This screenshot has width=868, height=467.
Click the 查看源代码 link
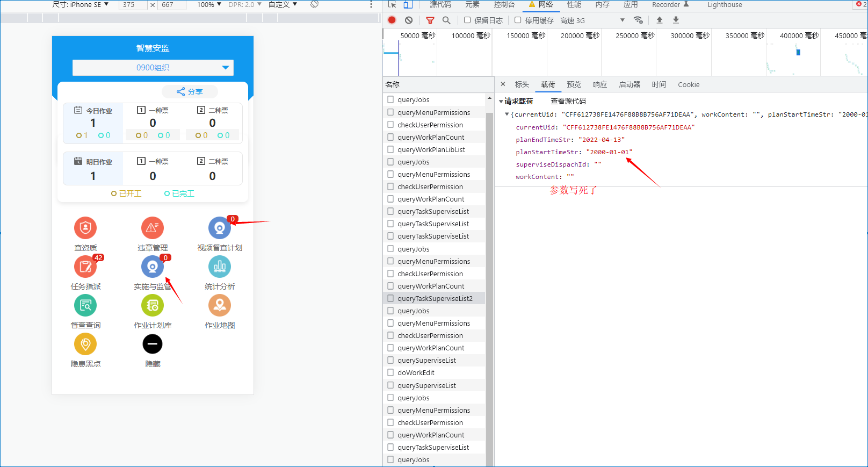[568, 101]
